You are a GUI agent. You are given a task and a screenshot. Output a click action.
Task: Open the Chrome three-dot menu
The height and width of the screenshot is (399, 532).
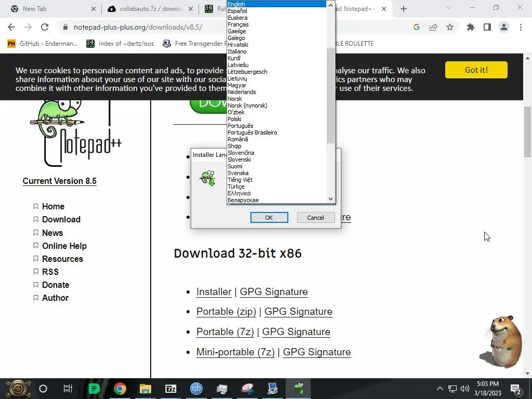pos(521,27)
